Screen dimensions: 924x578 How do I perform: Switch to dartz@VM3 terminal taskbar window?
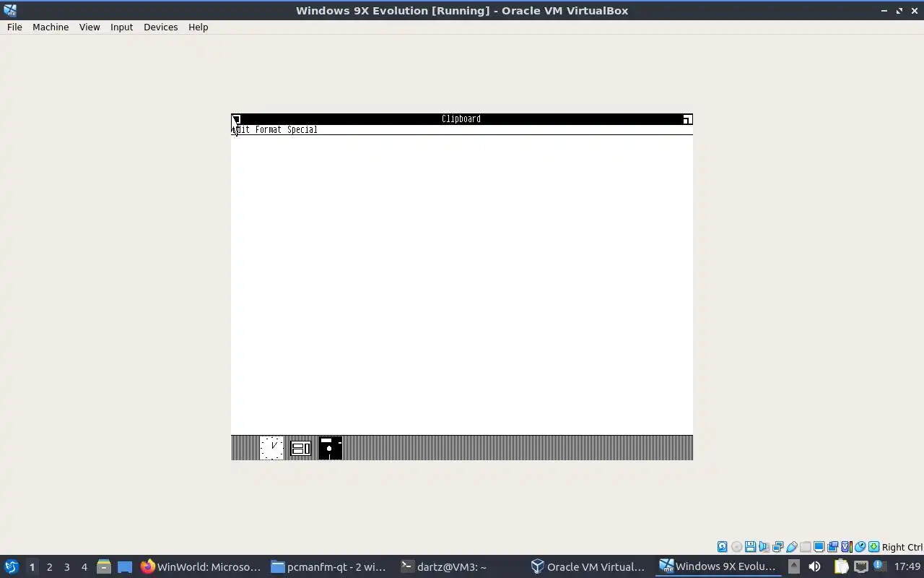[459, 566]
